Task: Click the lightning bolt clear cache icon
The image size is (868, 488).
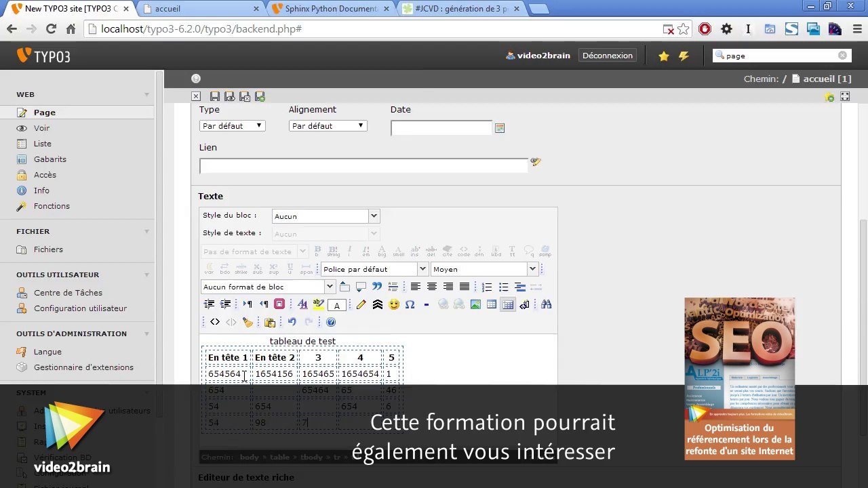Action: click(684, 56)
